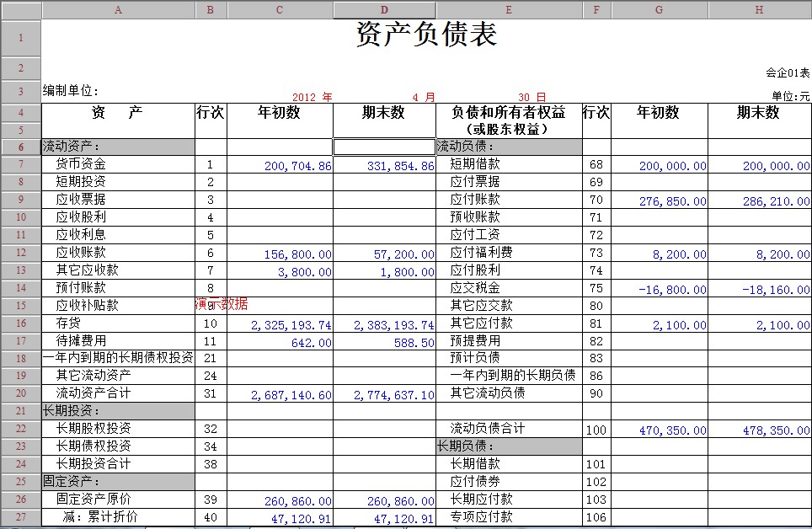Select 货币资金 closing value 331,854.86
This screenshot has width=812, height=529.
pyautogui.click(x=401, y=166)
